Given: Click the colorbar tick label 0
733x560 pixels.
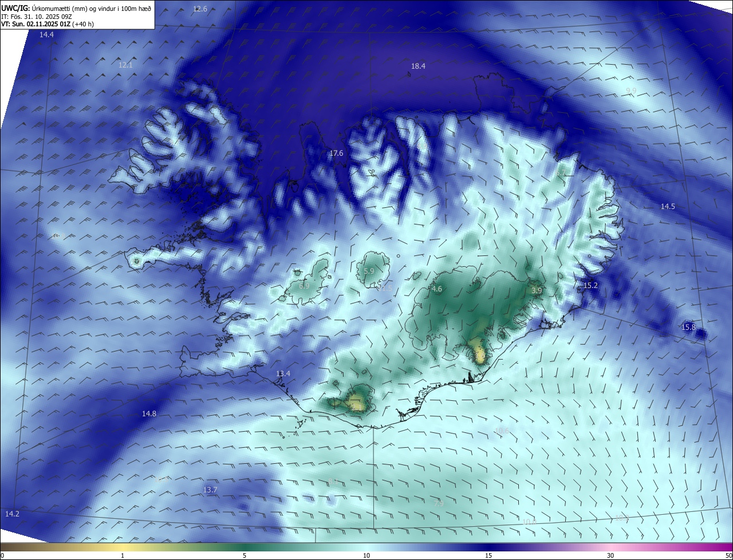Looking at the screenshot, I should [2, 556].
